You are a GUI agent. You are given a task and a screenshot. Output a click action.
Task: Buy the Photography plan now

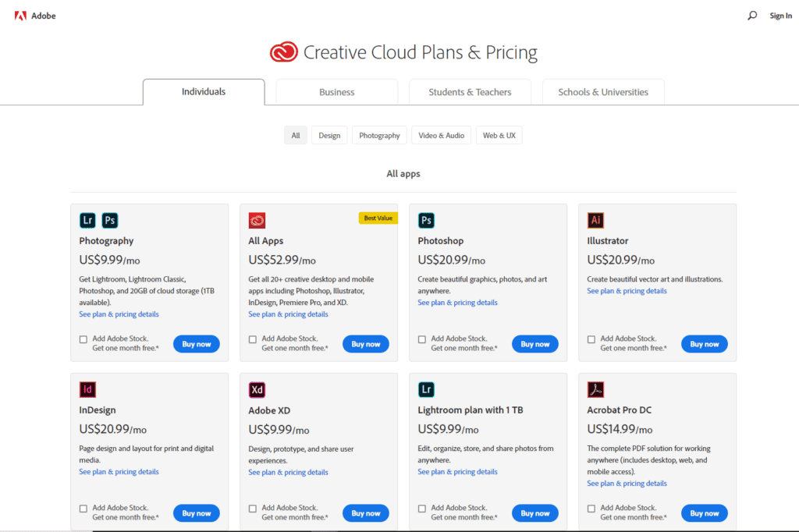click(x=197, y=344)
